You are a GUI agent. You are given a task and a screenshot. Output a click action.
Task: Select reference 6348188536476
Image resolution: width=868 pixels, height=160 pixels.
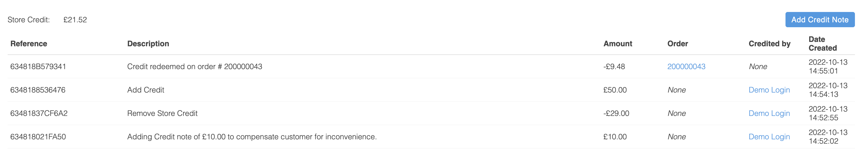tap(38, 90)
